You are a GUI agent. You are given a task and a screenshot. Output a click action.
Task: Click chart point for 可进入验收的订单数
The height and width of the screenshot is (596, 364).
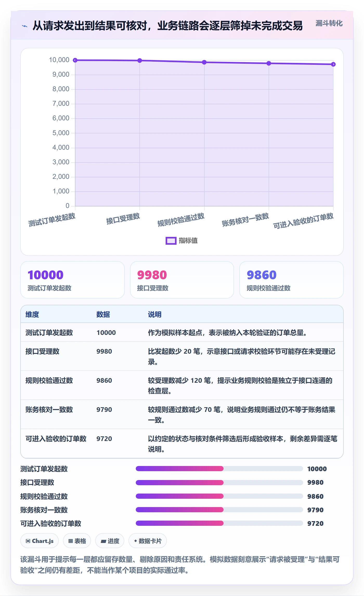333,64
